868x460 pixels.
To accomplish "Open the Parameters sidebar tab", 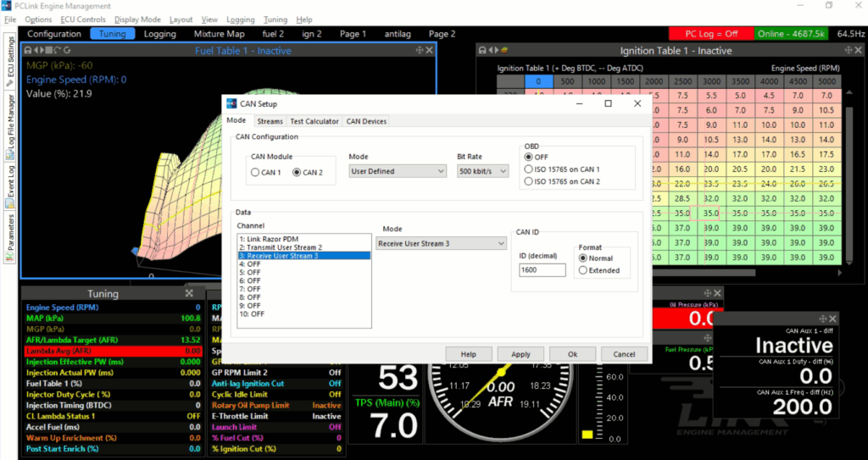I will click(x=10, y=237).
